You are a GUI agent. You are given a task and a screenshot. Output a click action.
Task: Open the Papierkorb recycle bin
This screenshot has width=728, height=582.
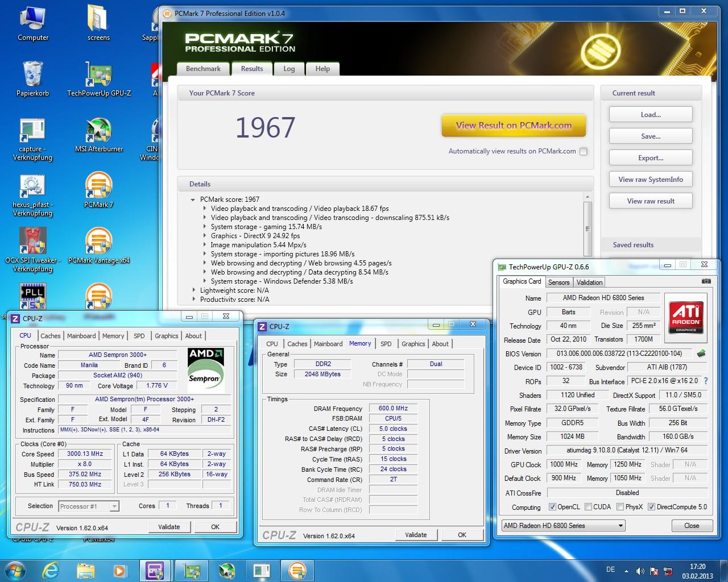tap(33, 79)
